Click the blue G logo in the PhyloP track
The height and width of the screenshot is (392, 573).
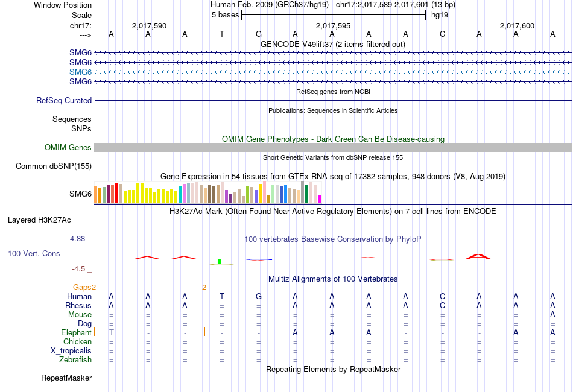[x=259, y=260]
